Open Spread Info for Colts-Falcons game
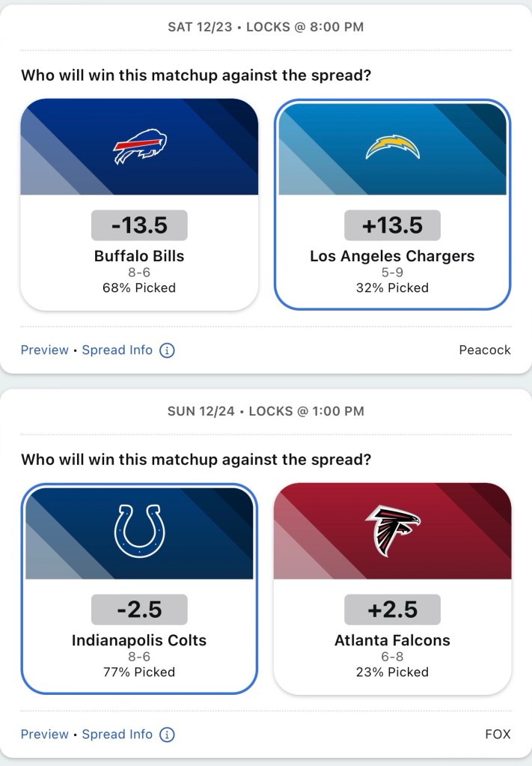Screen dimensions: 532x766 (117, 735)
